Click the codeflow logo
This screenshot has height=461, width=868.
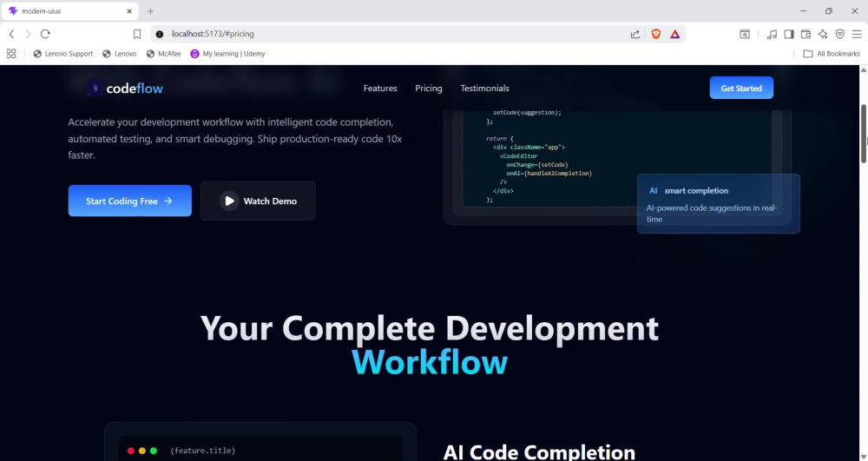[x=124, y=88]
